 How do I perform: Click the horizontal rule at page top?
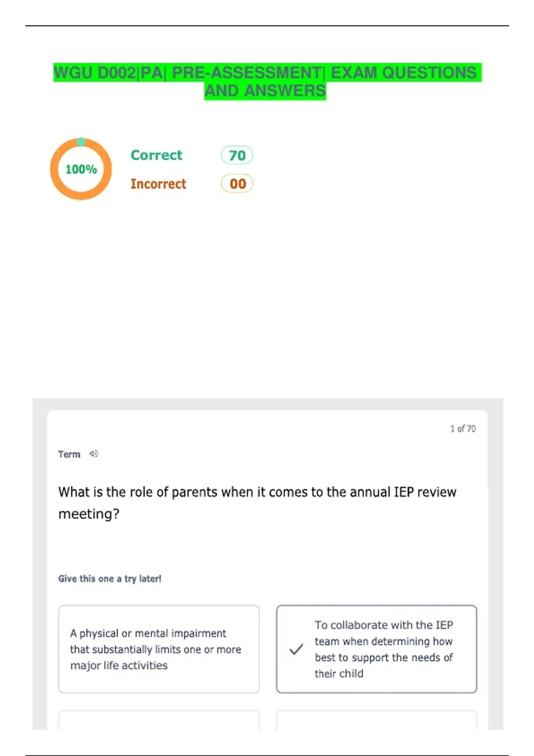(267, 26)
